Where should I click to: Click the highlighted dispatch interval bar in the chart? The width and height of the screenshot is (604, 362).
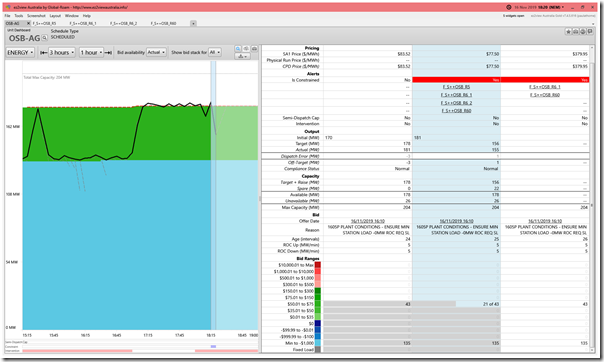pos(213,194)
